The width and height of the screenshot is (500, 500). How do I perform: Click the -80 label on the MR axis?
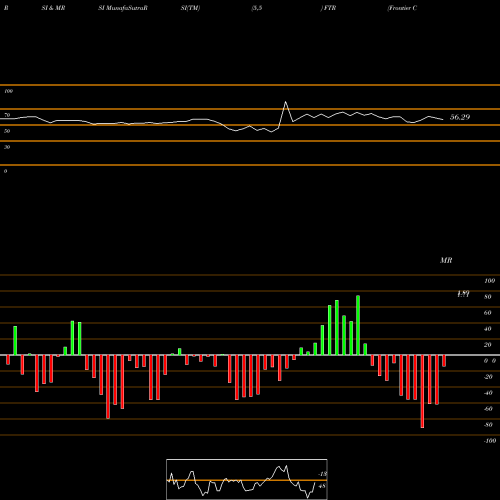tap(488, 425)
